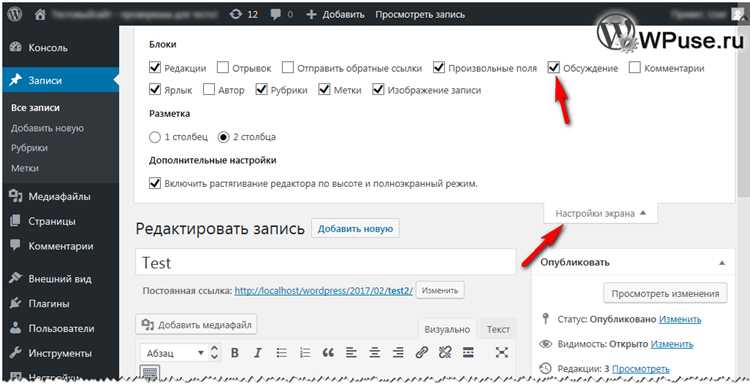Open Все записи submenu item
Viewport: 750px width, 385px height.
click(x=35, y=108)
